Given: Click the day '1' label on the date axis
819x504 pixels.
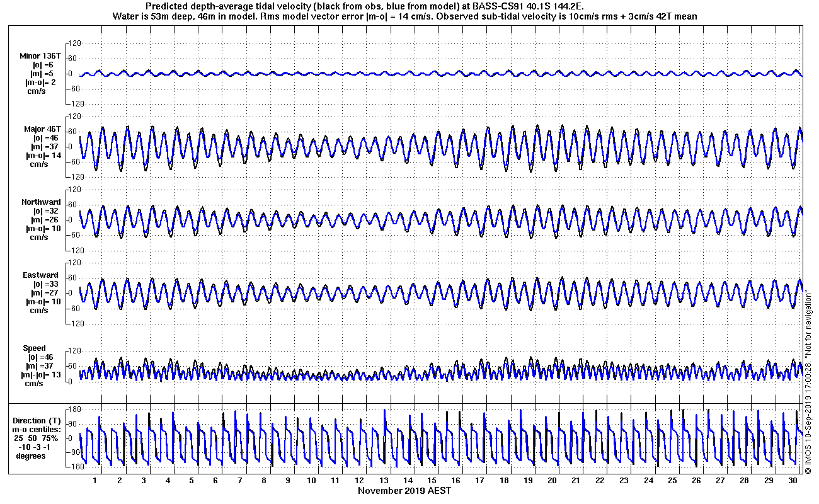Looking at the screenshot, I should (94, 481).
